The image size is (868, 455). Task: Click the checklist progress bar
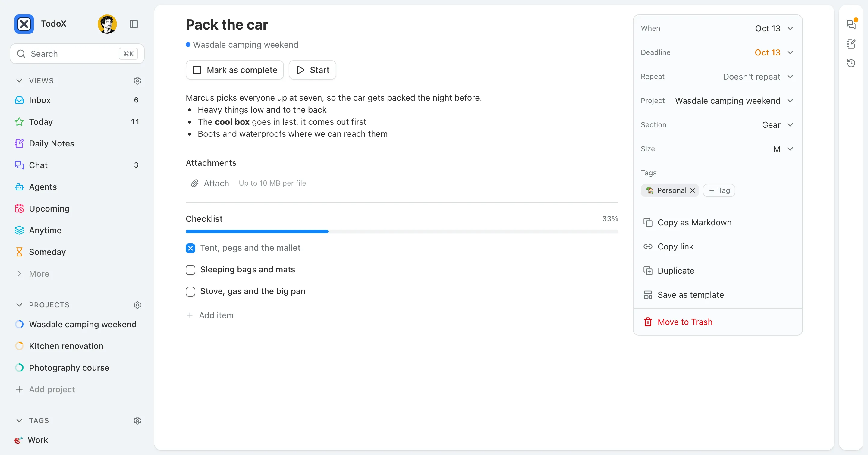coord(402,232)
